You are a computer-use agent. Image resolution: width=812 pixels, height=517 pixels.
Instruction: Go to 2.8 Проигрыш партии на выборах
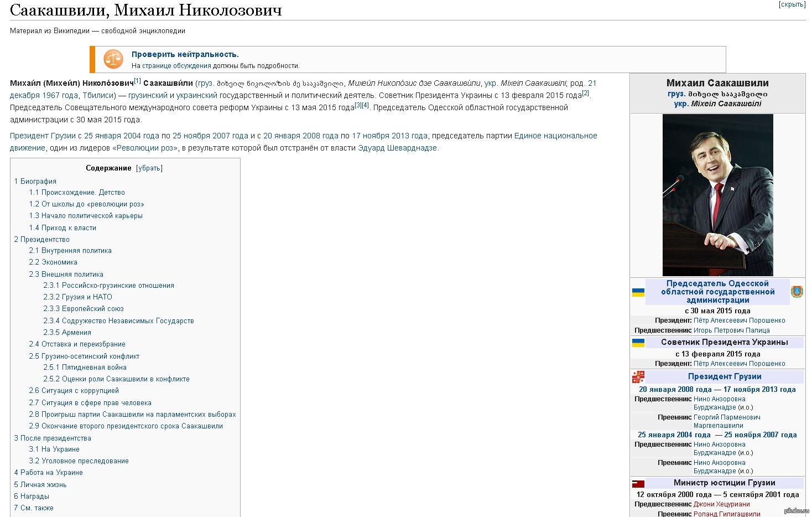click(x=133, y=415)
